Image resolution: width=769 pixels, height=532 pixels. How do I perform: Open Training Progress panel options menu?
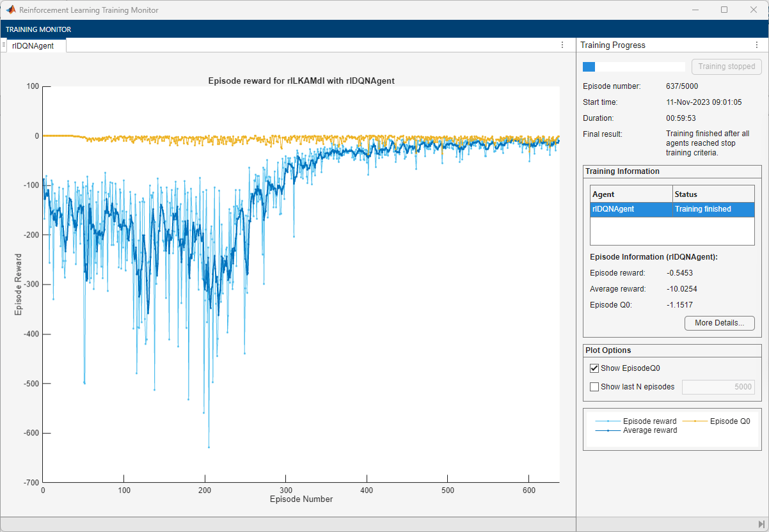(757, 45)
